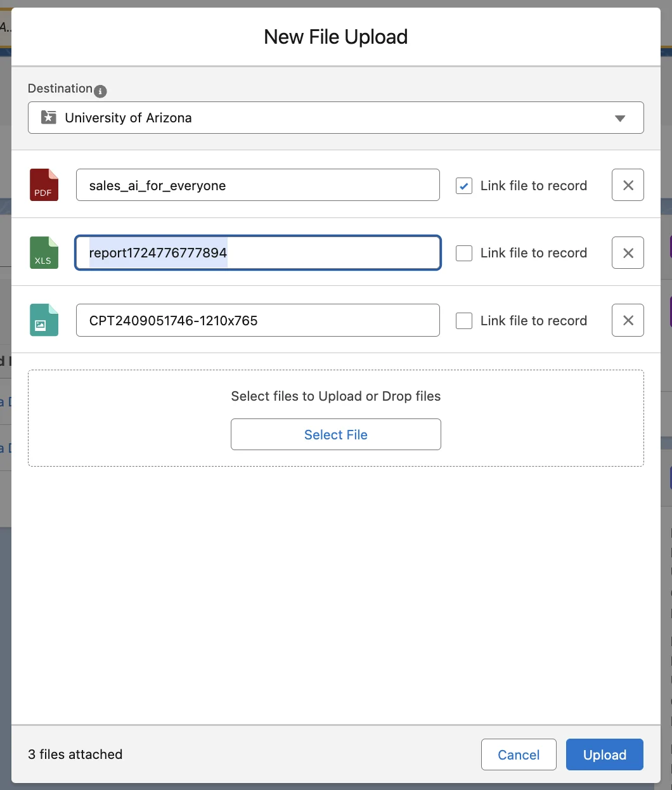The image size is (672, 790).
Task: Click the Upload button
Action: (605, 754)
